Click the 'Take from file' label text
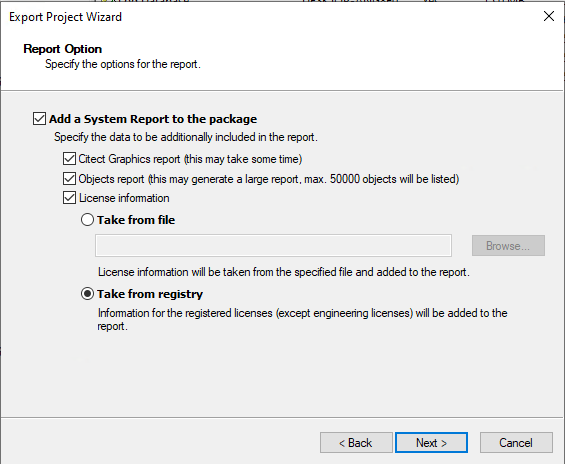Viewport: 565px width, 464px height. (x=136, y=220)
